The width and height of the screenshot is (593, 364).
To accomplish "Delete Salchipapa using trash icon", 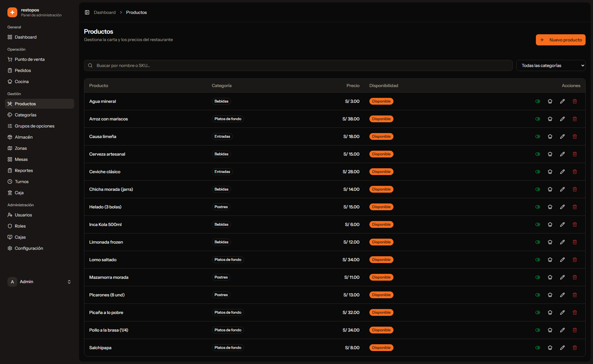I will (x=575, y=348).
